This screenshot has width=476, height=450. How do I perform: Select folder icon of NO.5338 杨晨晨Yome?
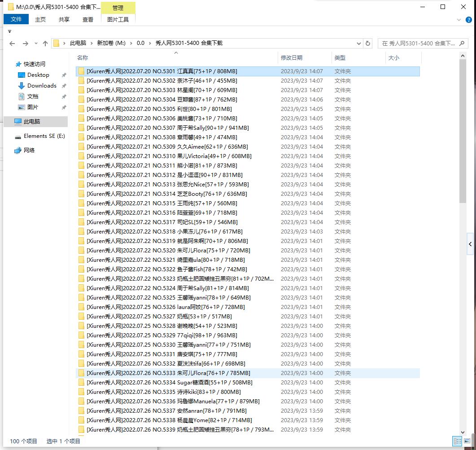(81, 420)
